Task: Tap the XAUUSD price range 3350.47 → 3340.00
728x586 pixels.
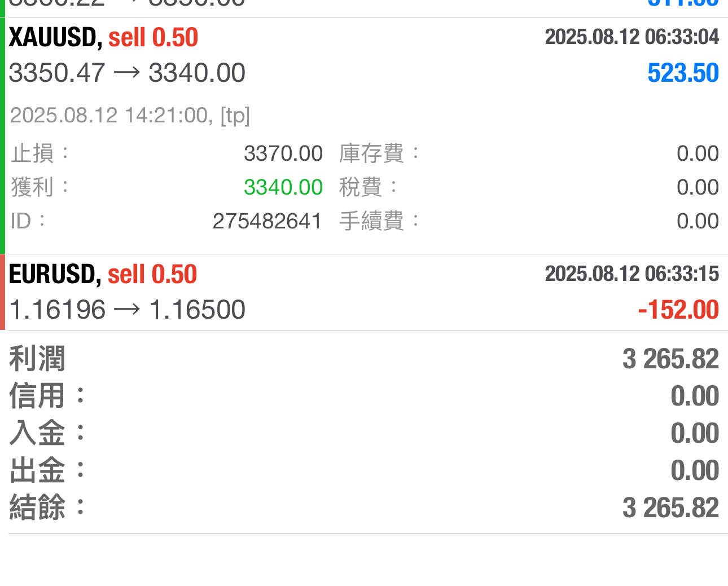Action: (x=128, y=73)
